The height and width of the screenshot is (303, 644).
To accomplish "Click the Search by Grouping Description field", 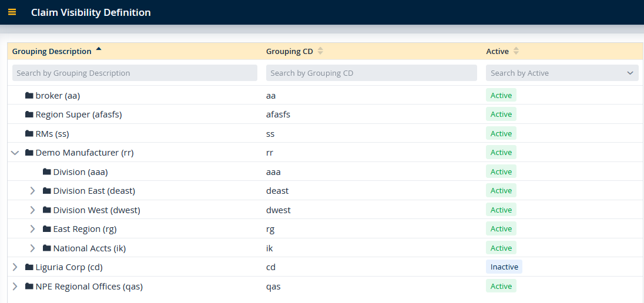I will point(135,73).
